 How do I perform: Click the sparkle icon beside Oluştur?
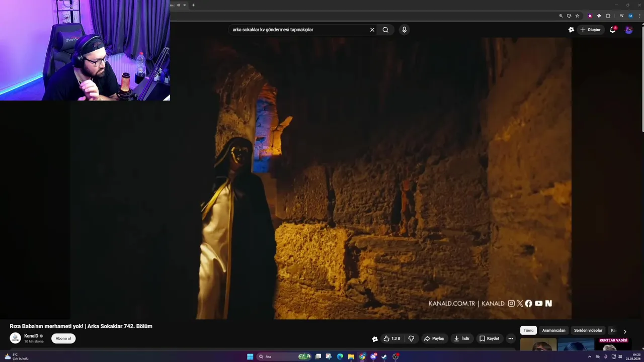click(x=571, y=30)
